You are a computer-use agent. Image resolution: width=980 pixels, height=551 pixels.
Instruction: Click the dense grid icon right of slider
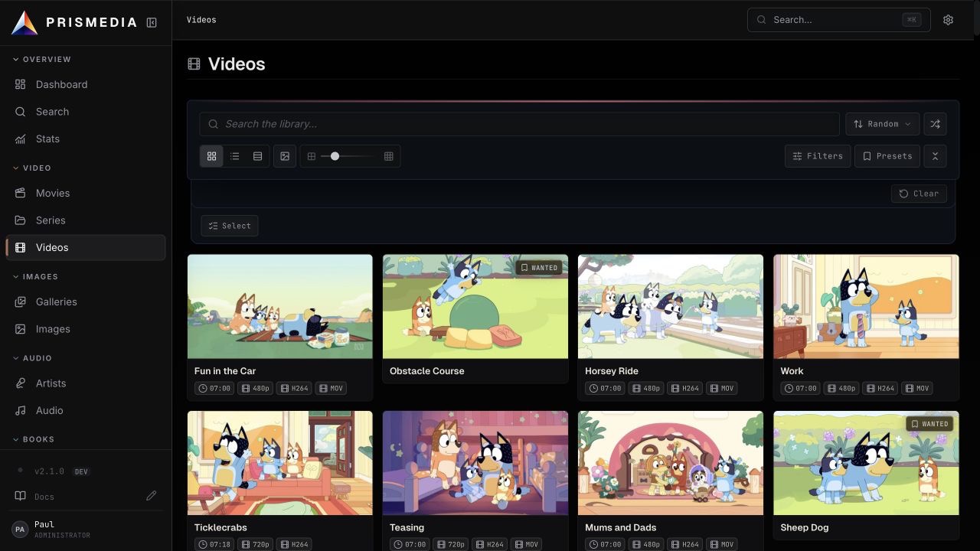click(389, 156)
